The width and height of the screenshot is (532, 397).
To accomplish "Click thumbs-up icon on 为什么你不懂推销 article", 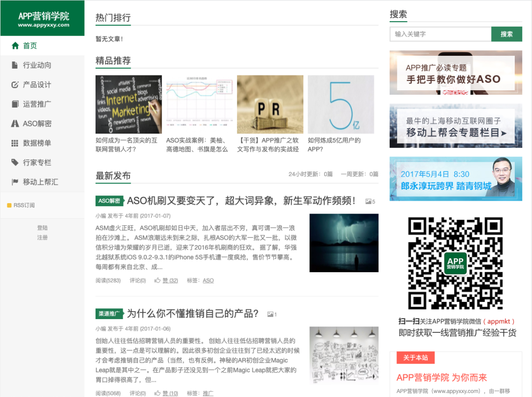I will [158, 393].
